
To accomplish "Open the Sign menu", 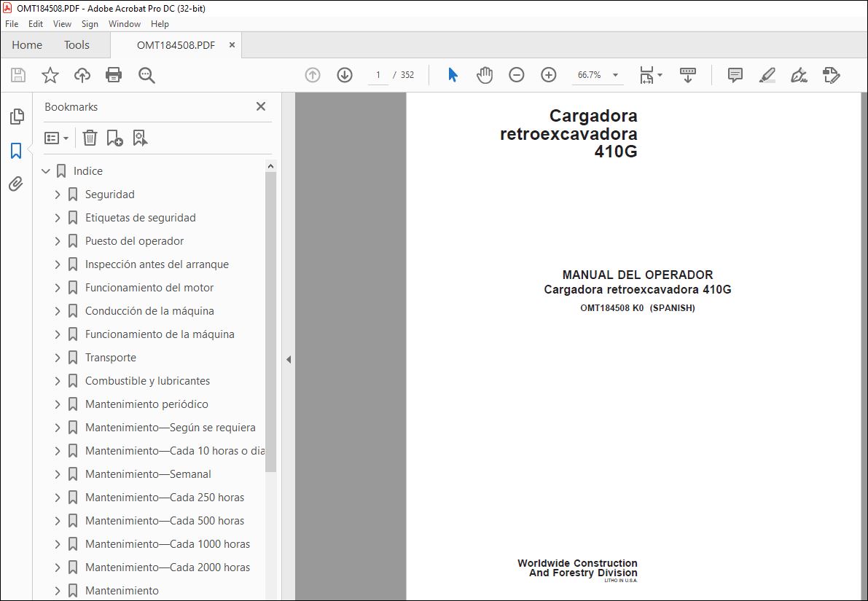I will [90, 24].
